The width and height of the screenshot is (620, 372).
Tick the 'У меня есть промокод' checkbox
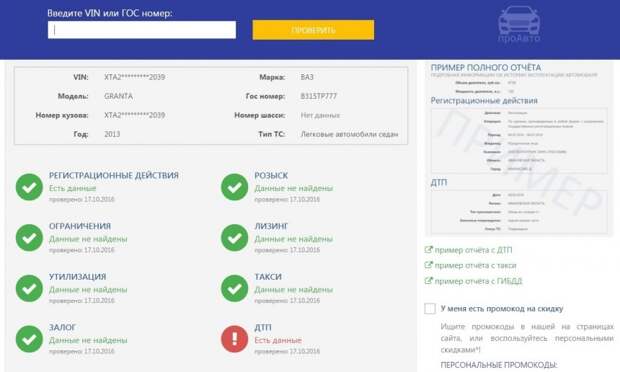430,308
